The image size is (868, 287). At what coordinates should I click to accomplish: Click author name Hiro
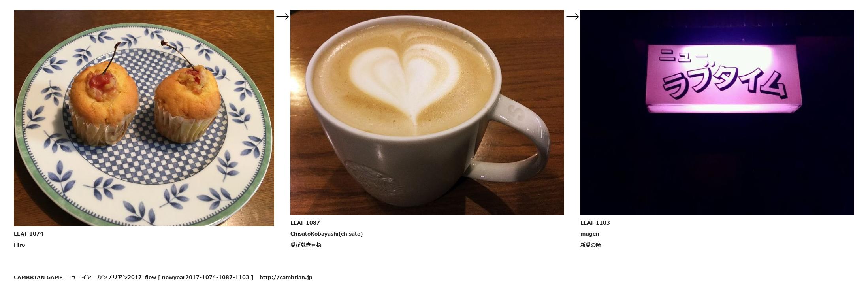[x=19, y=245]
